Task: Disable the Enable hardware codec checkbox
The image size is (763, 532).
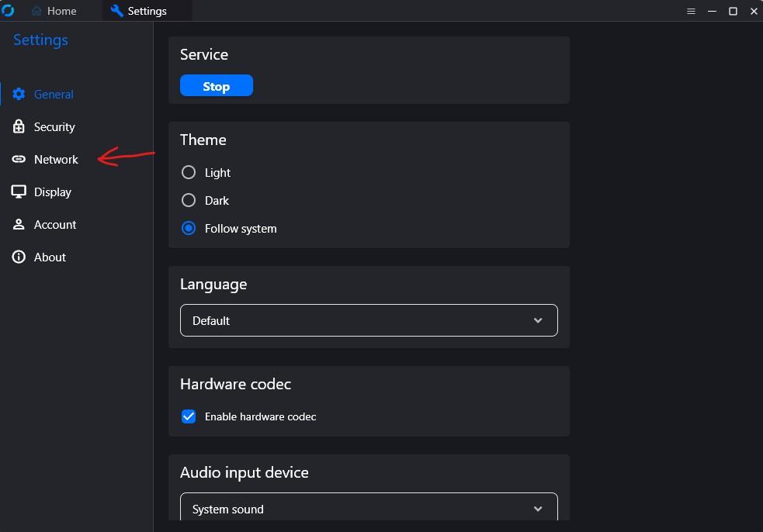Action: (189, 416)
